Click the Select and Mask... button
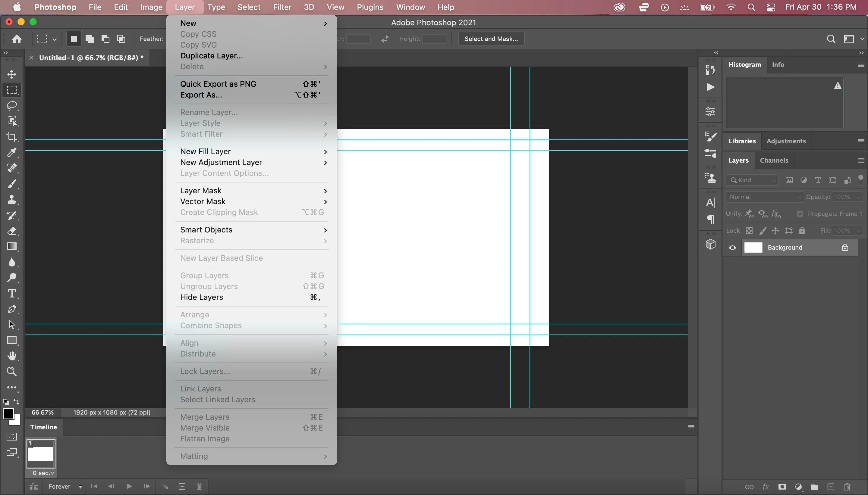The height and width of the screenshot is (495, 868). point(491,39)
